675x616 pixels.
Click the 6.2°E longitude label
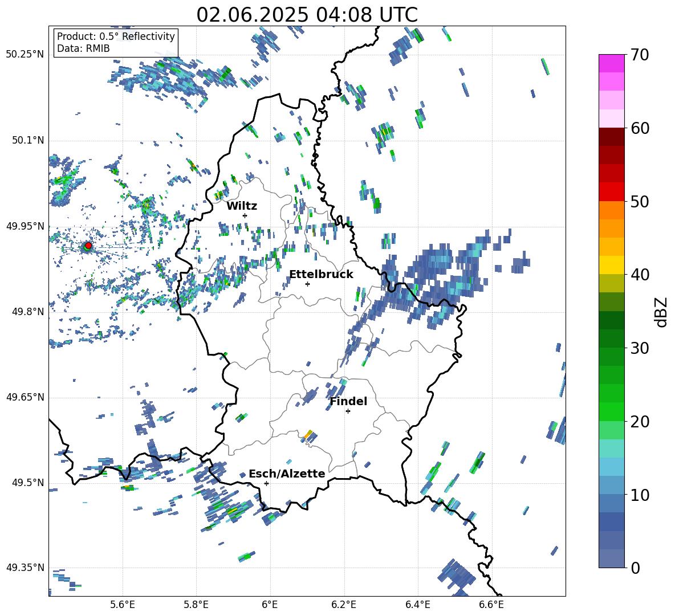coord(344,605)
